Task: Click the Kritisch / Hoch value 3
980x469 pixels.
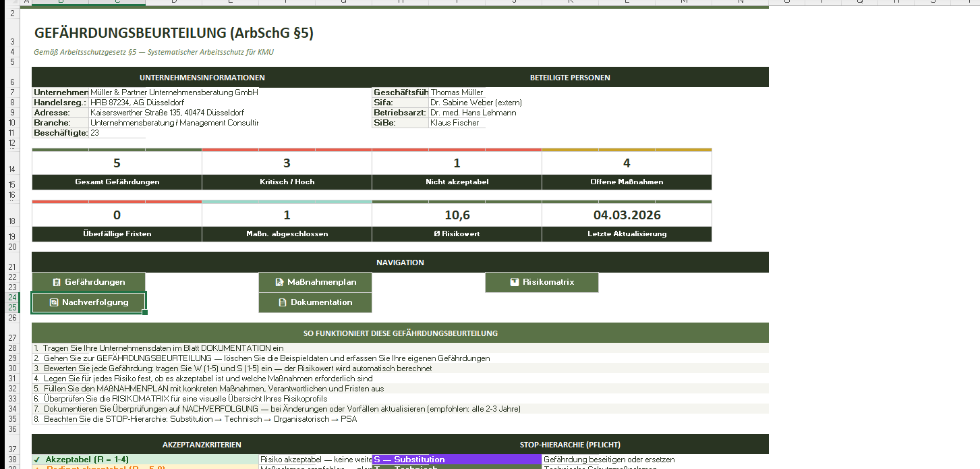Action: click(x=287, y=163)
